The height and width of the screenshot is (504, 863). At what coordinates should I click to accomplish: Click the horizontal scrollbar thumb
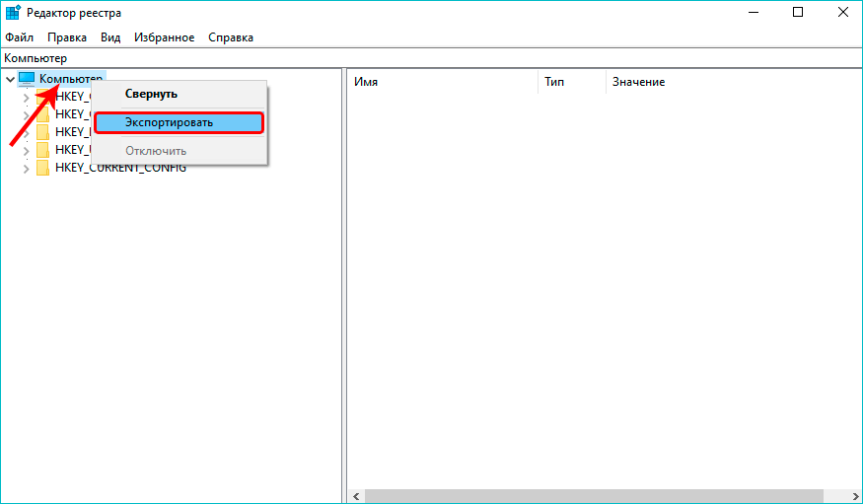click(594, 496)
